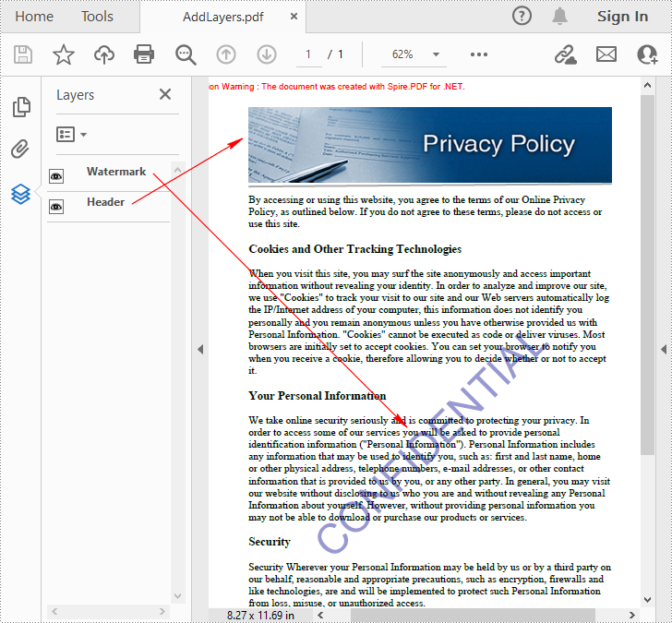Click the document vertical scrollbar thumb

coord(648,275)
